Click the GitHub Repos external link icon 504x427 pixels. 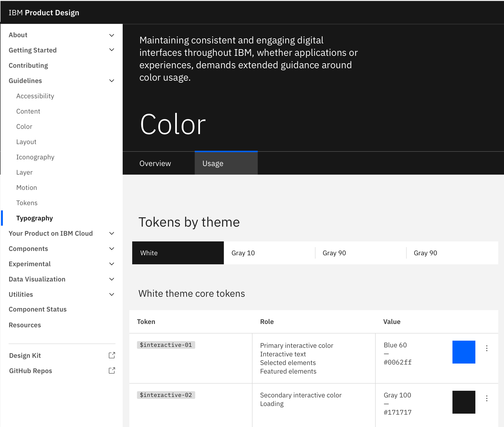[x=112, y=370]
